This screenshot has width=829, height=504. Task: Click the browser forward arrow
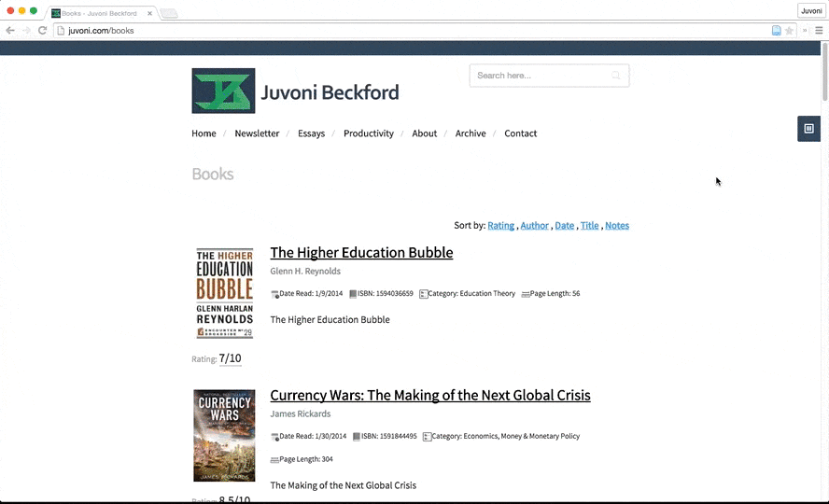coord(26,31)
